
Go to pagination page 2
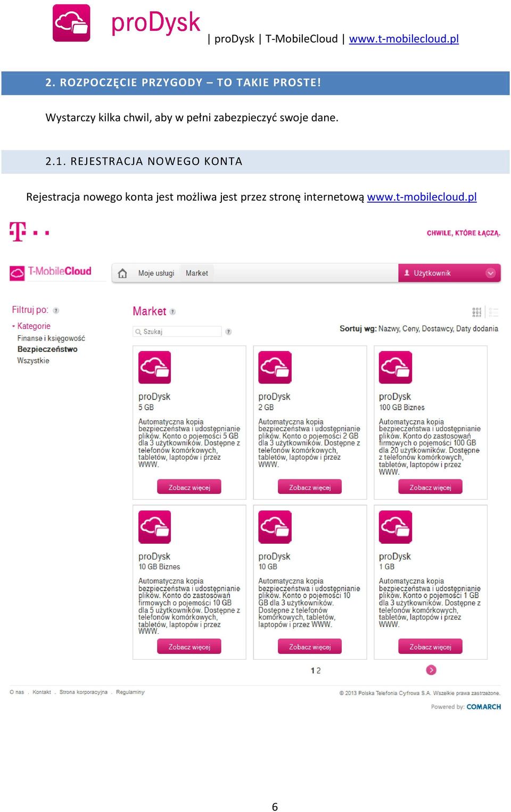coord(319,670)
